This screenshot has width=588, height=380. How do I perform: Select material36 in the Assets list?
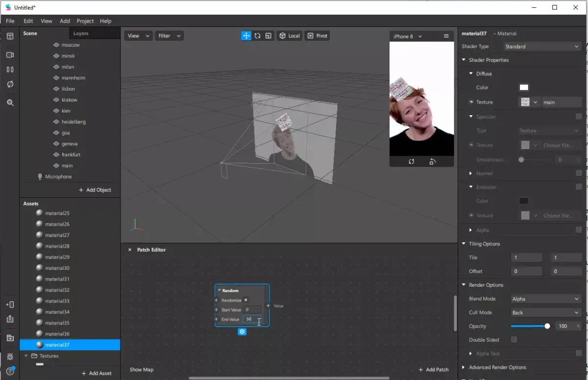coord(59,333)
